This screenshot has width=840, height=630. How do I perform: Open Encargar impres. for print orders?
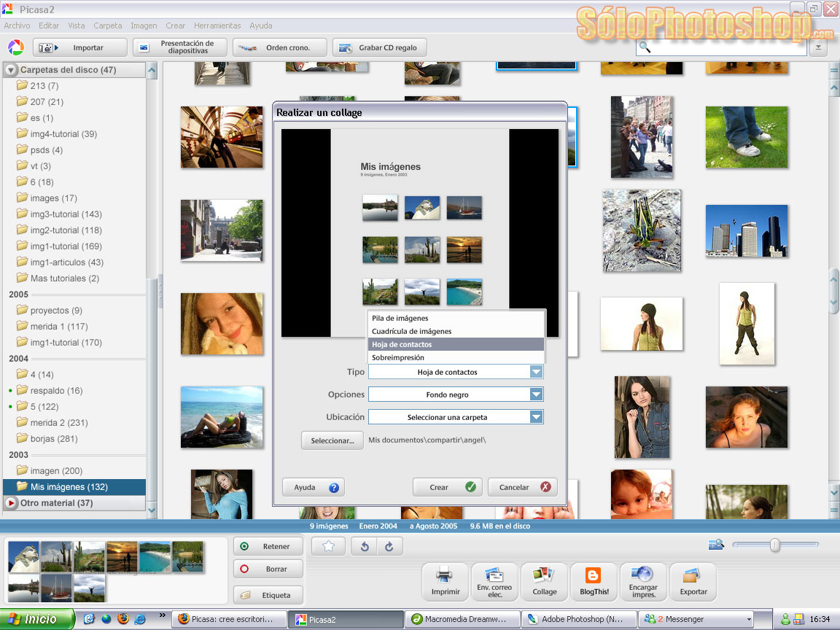(643, 581)
